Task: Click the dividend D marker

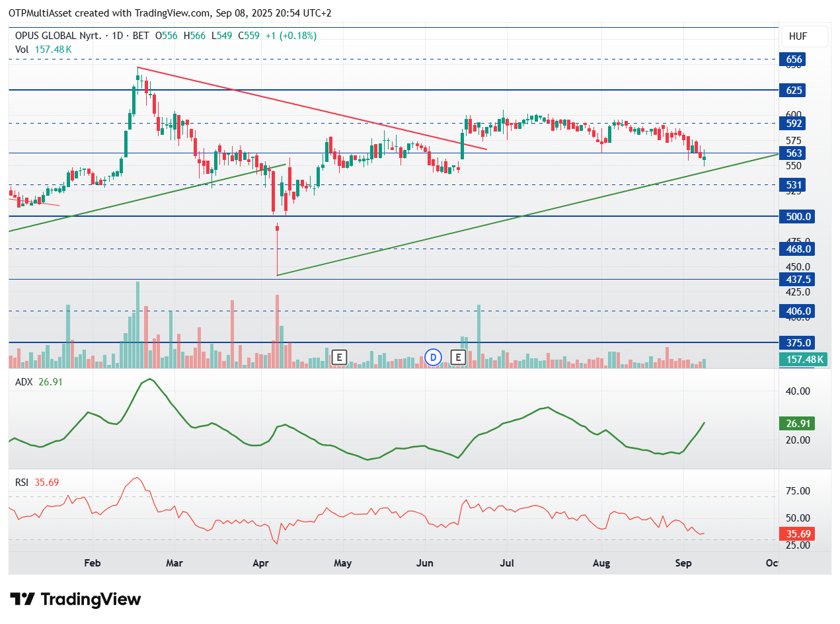Action: coord(433,358)
